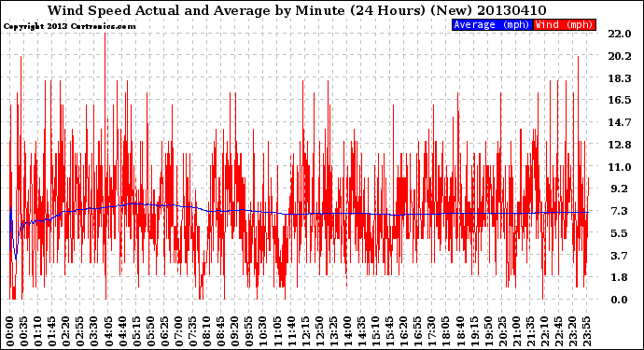Click the 1.8 y-axis label
This screenshot has height=350, width=644.
point(619,278)
